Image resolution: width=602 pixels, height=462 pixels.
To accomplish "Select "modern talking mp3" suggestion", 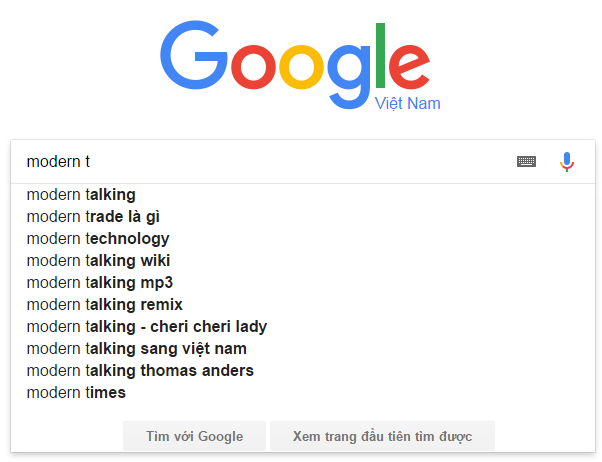I will point(100,282).
